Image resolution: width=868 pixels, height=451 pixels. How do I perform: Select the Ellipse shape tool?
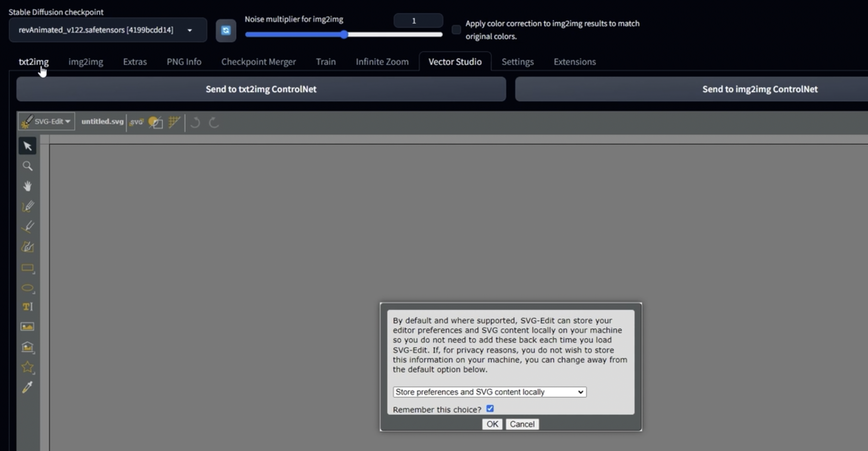coord(27,288)
